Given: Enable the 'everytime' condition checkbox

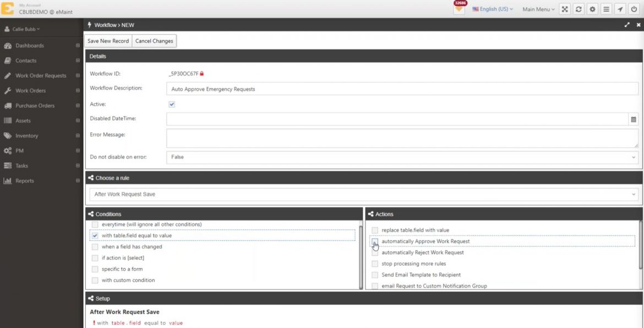Looking at the screenshot, I should click(x=95, y=224).
